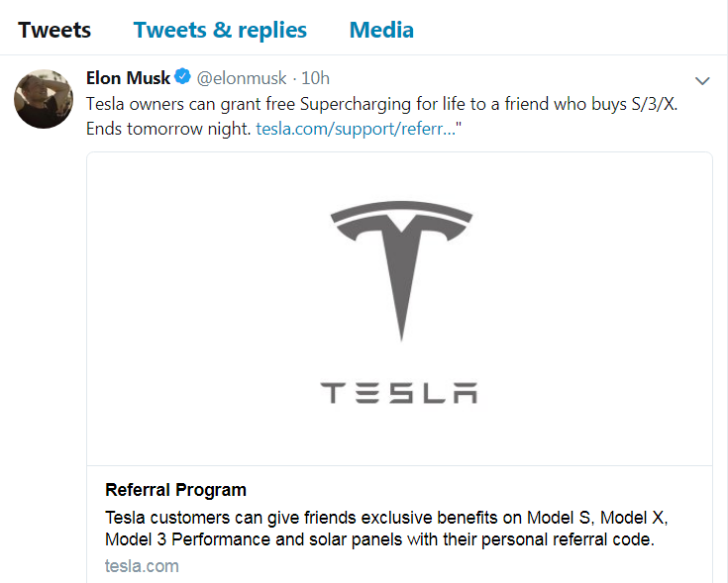This screenshot has height=583, width=728.
Task: Expand the tweet options chevron
Action: point(702,81)
